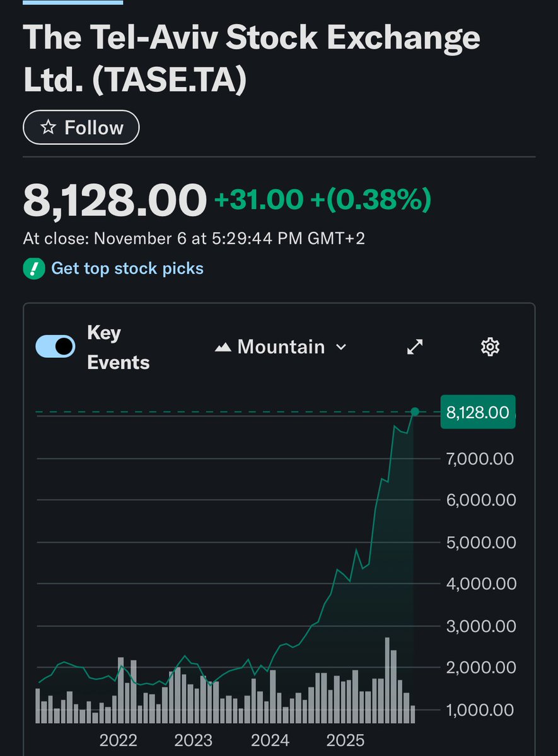This screenshot has height=756, width=558.
Task: Click the 8,128.00 price tag on chart
Action: pos(478,412)
